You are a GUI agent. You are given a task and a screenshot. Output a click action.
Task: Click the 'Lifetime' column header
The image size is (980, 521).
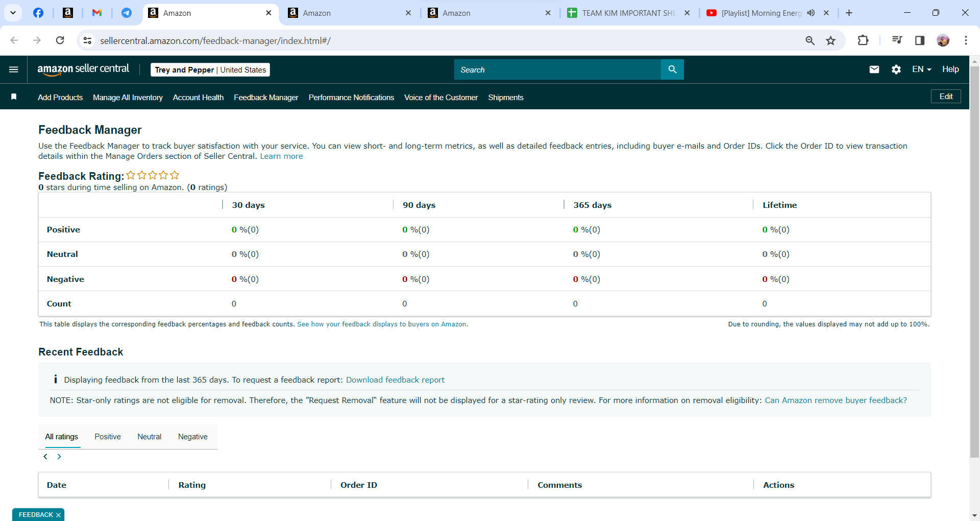coord(780,205)
